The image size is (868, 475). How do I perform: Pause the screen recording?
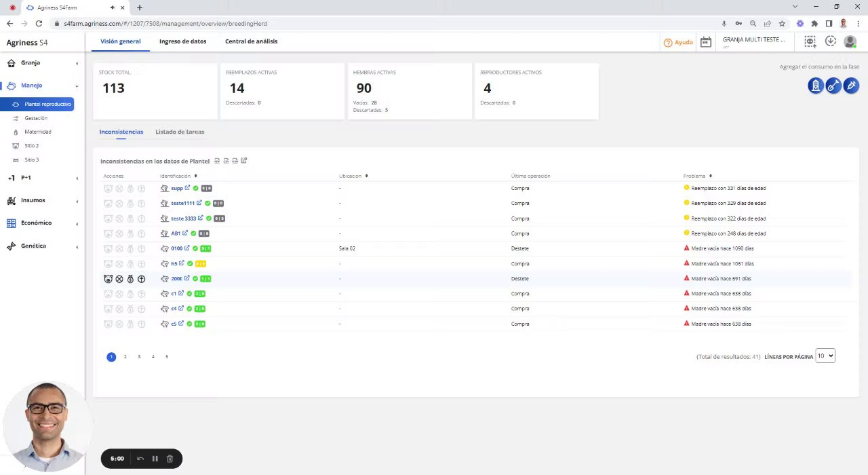point(155,459)
